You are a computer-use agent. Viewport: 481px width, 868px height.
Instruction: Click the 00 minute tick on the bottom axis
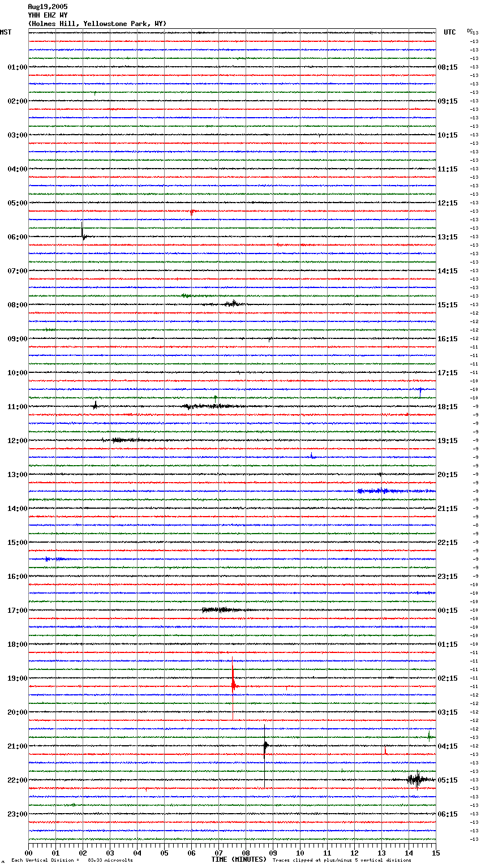(x=29, y=853)
